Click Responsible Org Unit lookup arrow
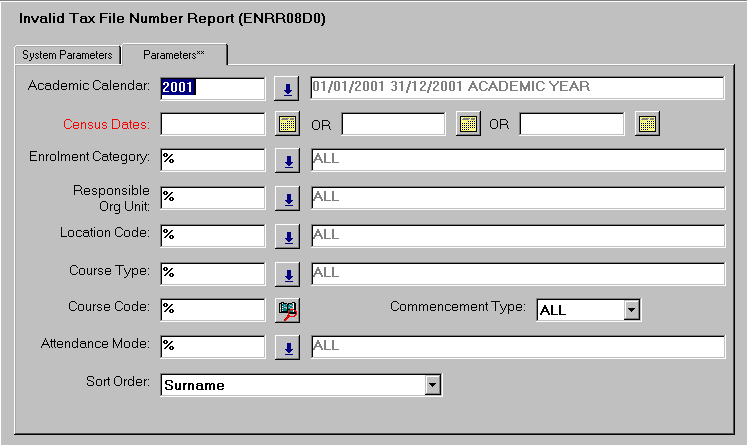This screenshot has width=747, height=445. tap(287, 199)
